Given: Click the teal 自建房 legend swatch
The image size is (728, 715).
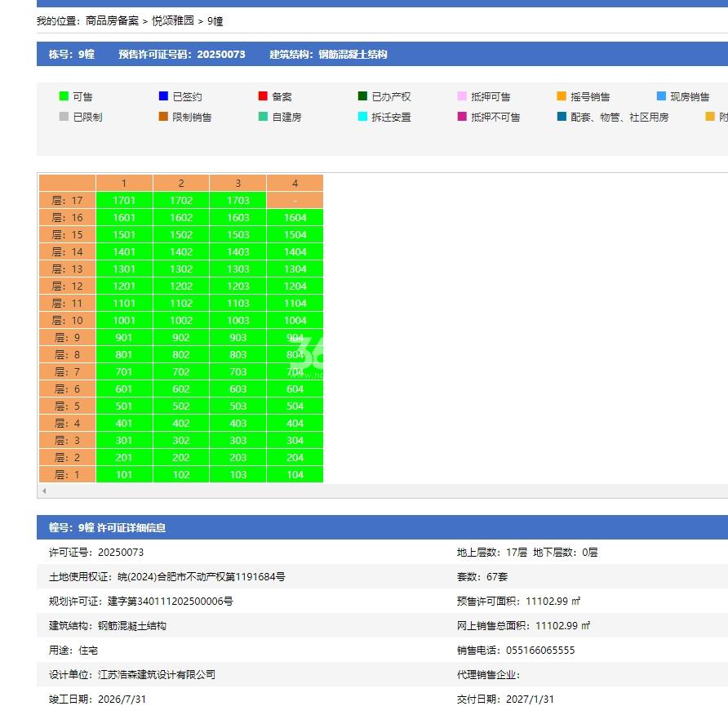Looking at the screenshot, I should click(x=263, y=117).
